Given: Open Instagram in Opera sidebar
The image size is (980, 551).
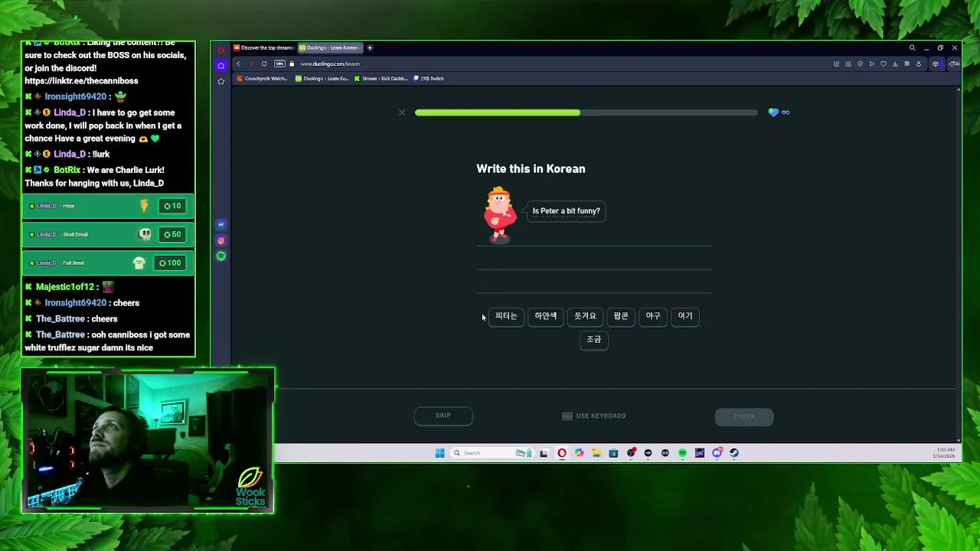Looking at the screenshot, I should (x=221, y=240).
